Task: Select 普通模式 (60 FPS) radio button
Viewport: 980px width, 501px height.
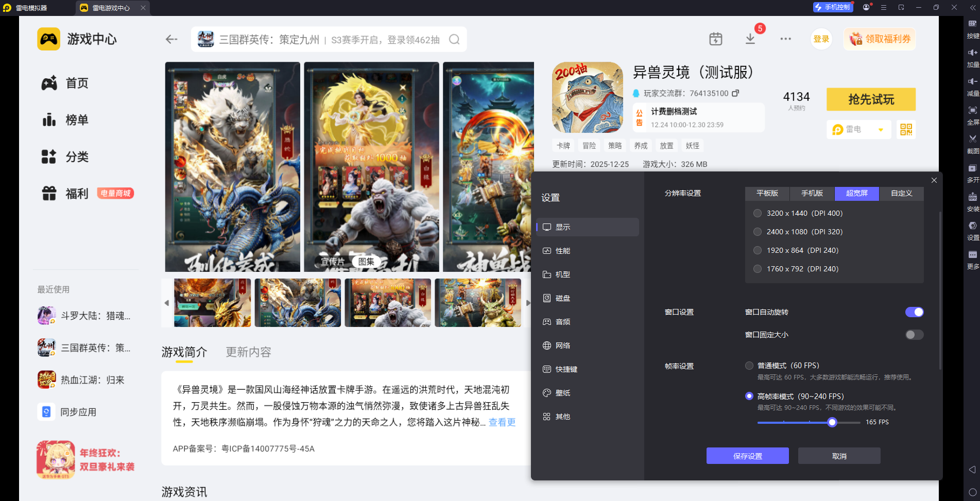Action: [x=749, y=366]
